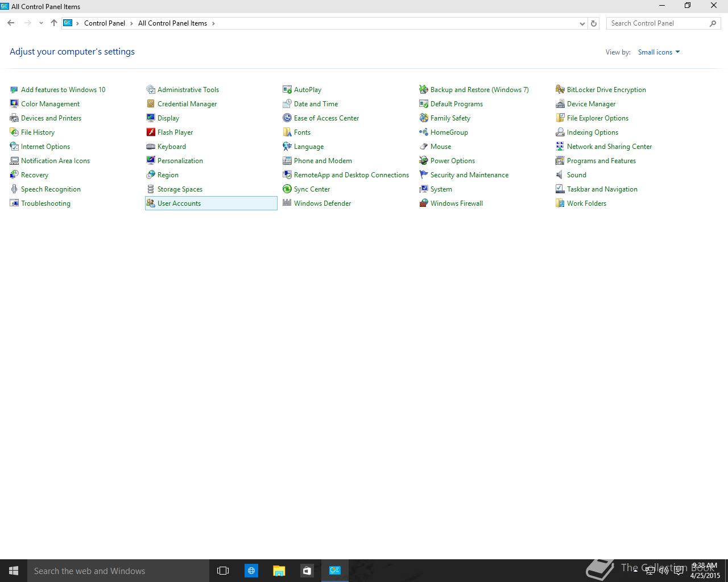Open RemoteApp and Desktop Connections link

point(351,174)
